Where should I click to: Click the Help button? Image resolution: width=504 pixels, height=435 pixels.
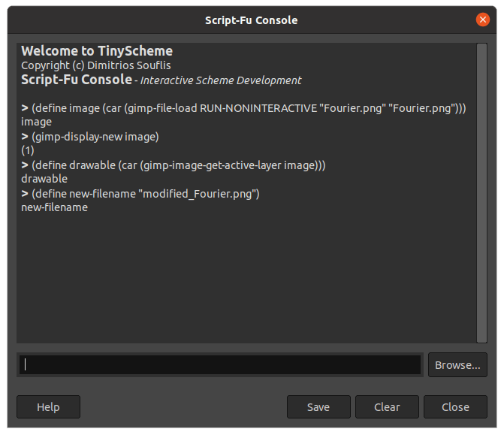[48, 407]
